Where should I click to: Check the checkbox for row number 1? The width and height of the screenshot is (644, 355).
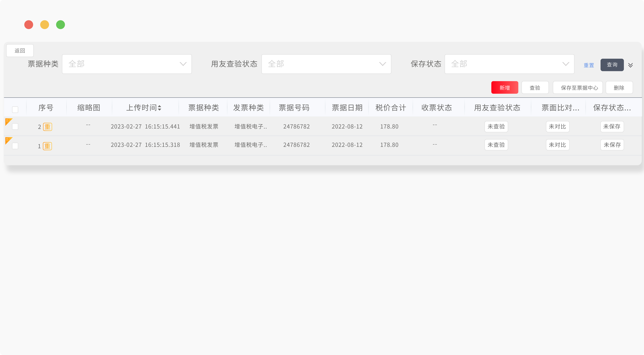tap(15, 146)
